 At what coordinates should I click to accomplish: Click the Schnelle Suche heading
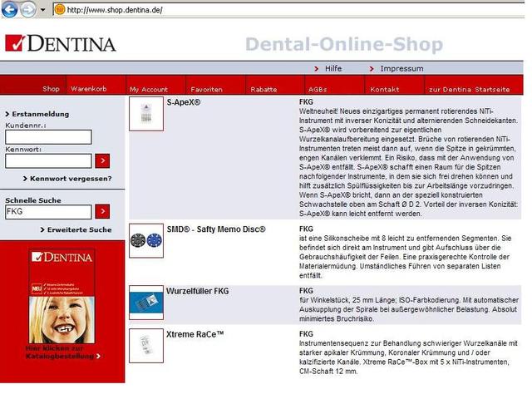click(x=33, y=200)
